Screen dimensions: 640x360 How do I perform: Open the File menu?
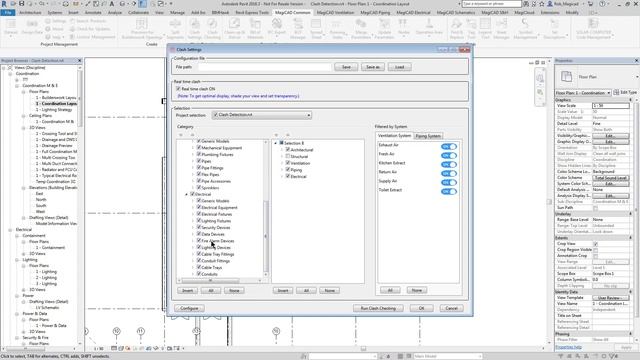[x=8, y=13]
